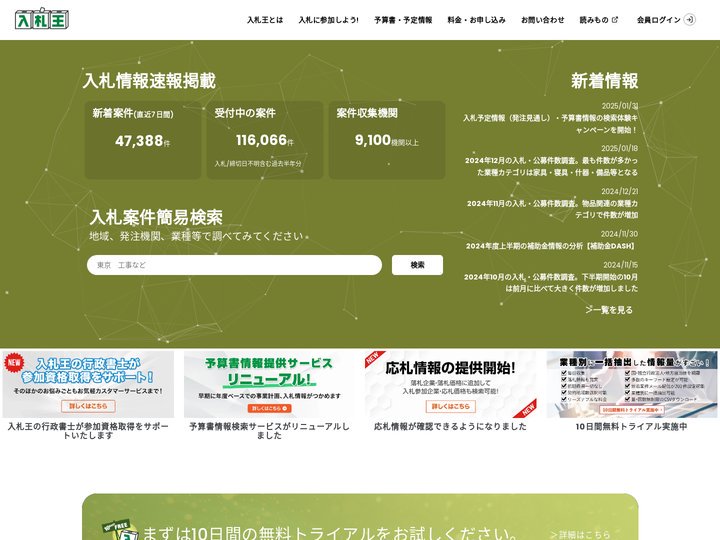The height and width of the screenshot is (540, 720).
Task: Click caption 応札情報が確認できるようになりました
Action: tap(450, 427)
